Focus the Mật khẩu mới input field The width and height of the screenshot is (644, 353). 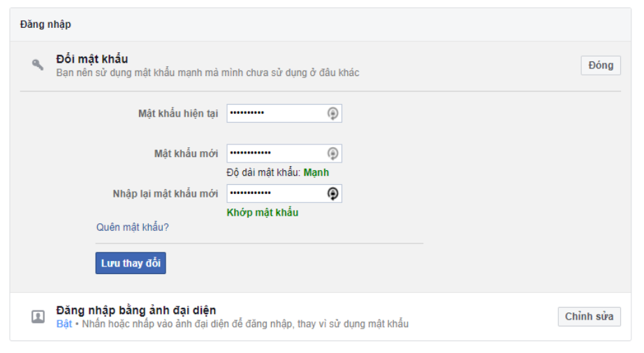pos(284,153)
